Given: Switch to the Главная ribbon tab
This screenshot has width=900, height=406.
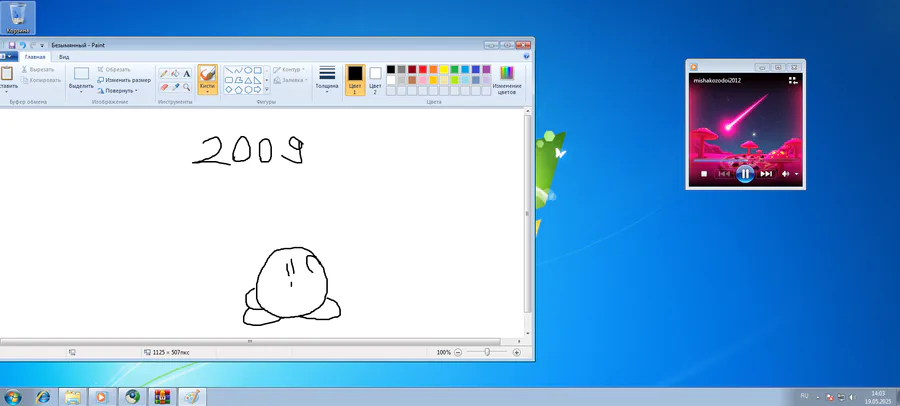Looking at the screenshot, I should tap(35, 57).
